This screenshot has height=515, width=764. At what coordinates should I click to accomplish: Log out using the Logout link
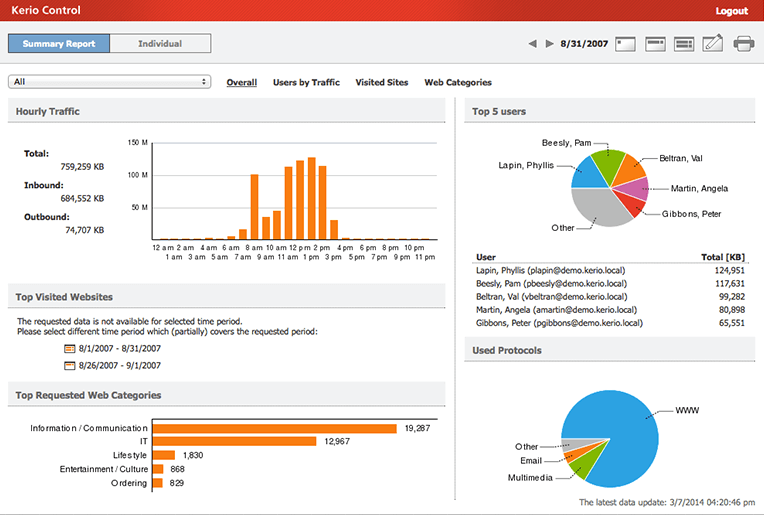click(731, 11)
